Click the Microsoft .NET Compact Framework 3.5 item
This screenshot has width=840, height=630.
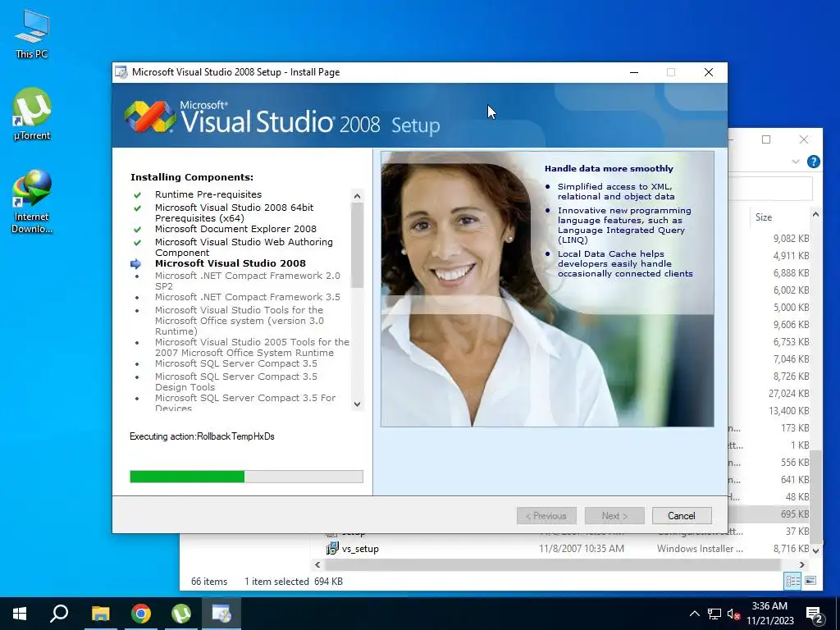click(x=248, y=297)
